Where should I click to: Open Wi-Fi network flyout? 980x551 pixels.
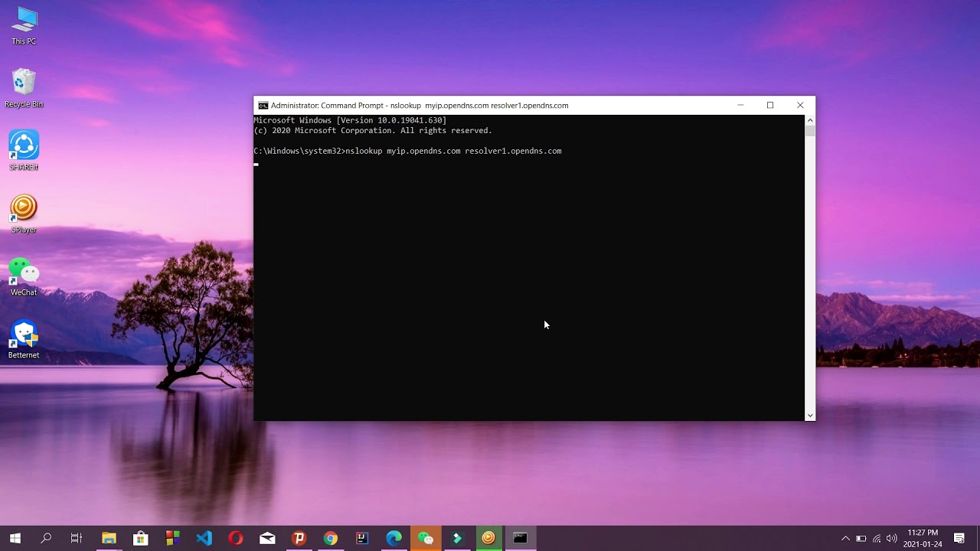pos(877,539)
